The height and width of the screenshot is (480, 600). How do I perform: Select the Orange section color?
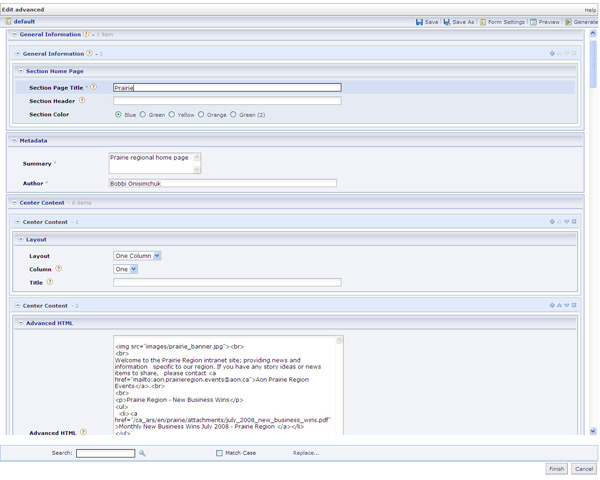[x=201, y=115]
